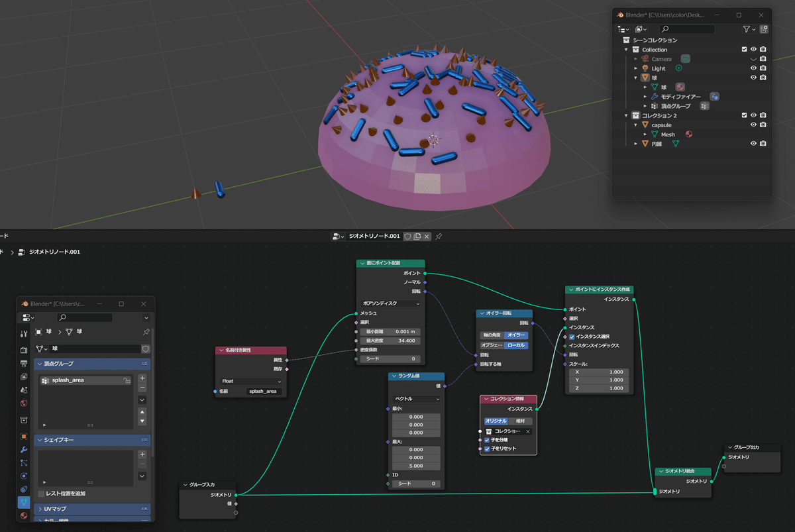Open the Particles properties tab
Viewport: 795px width, 532px height.
pos(24,462)
